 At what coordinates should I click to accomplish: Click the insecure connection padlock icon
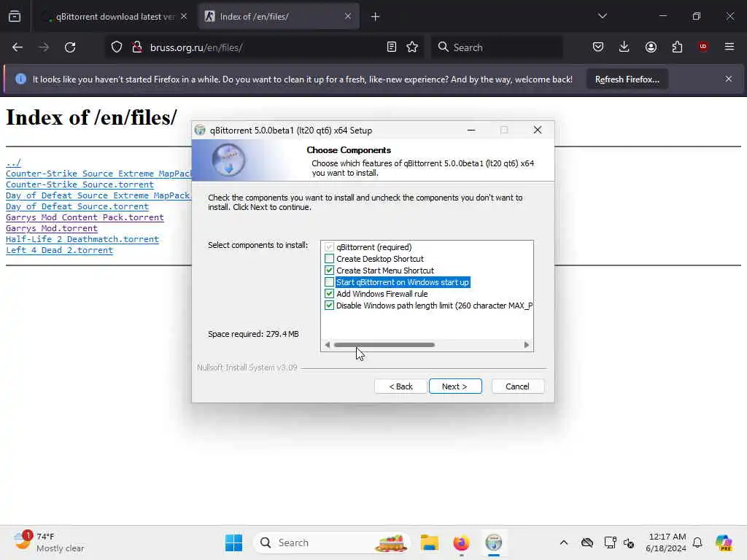pyautogui.click(x=137, y=47)
